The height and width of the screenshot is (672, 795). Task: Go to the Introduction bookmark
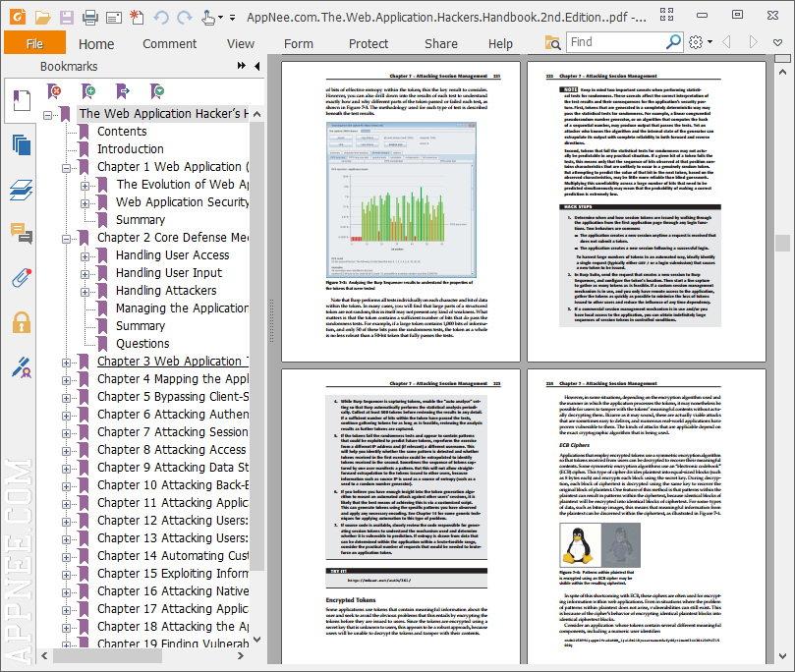(131, 149)
